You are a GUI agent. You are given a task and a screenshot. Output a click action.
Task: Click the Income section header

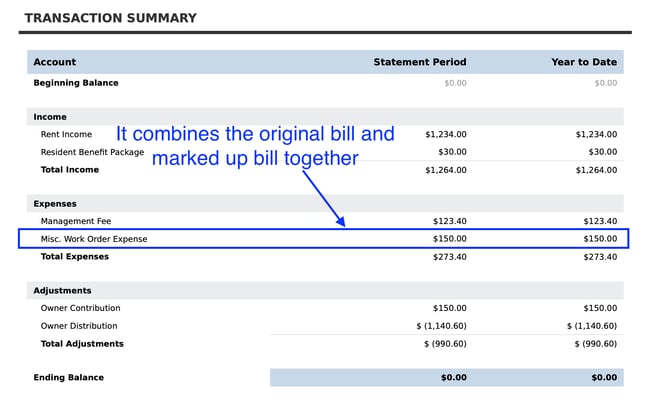click(x=50, y=117)
